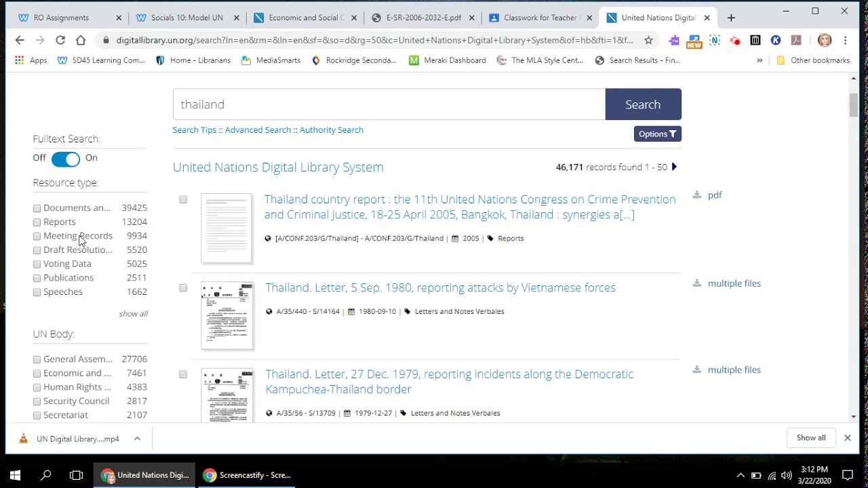Bookmark this page with the star icon
Screen dimensions: 868x488
[648, 40]
